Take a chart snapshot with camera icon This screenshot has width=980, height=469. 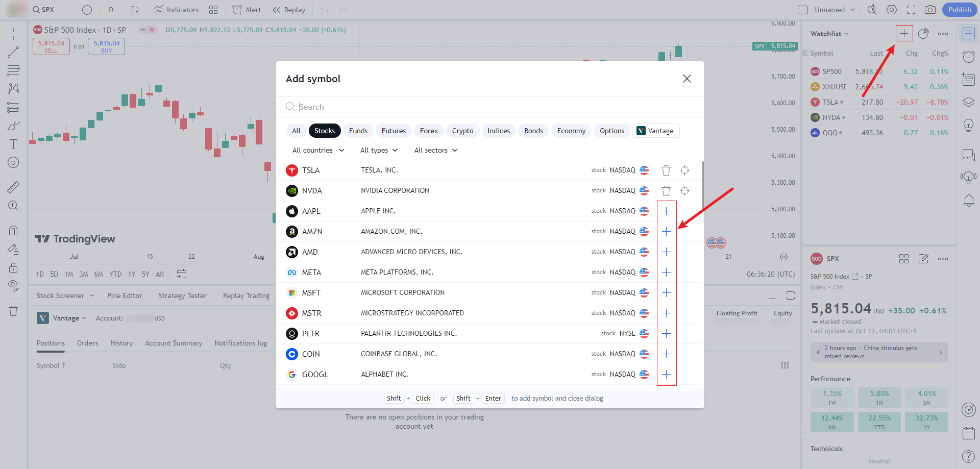click(x=930, y=10)
